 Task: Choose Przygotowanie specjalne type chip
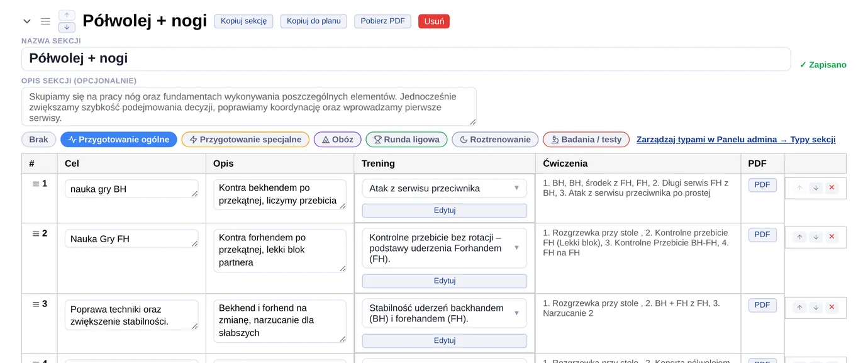tap(245, 140)
